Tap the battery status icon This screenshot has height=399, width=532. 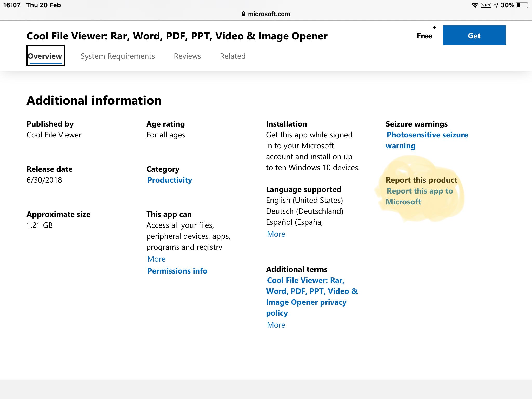tap(522, 5)
